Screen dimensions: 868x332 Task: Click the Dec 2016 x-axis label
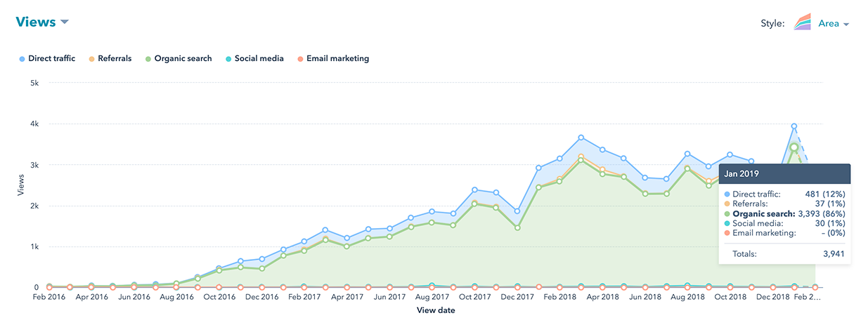[x=262, y=298]
